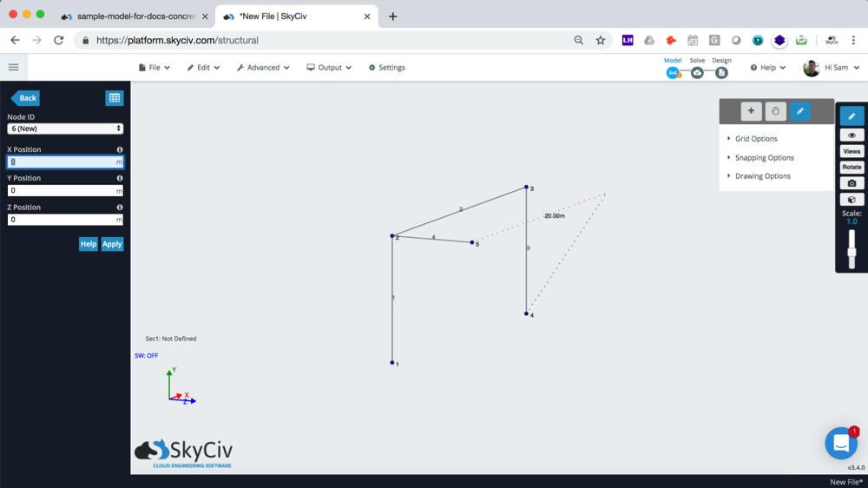The image size is (868, 488).
Task: Click the Back button
Action: (x=25, y=98)
